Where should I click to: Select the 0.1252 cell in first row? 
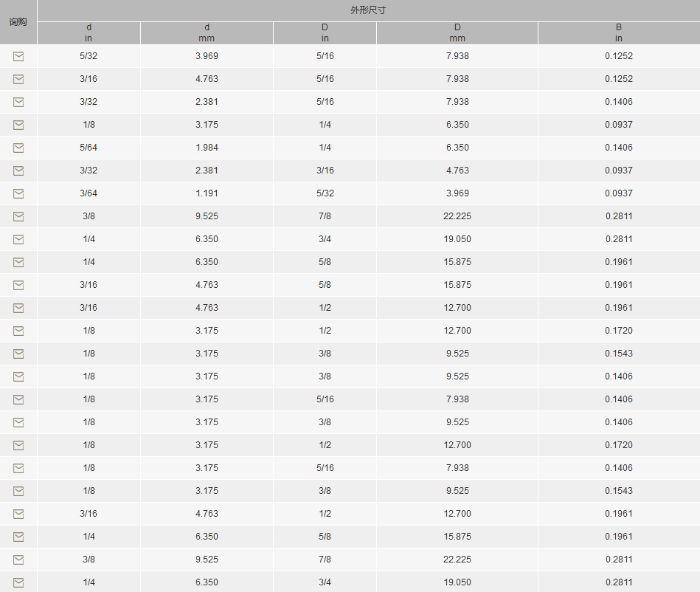[619, 56]
